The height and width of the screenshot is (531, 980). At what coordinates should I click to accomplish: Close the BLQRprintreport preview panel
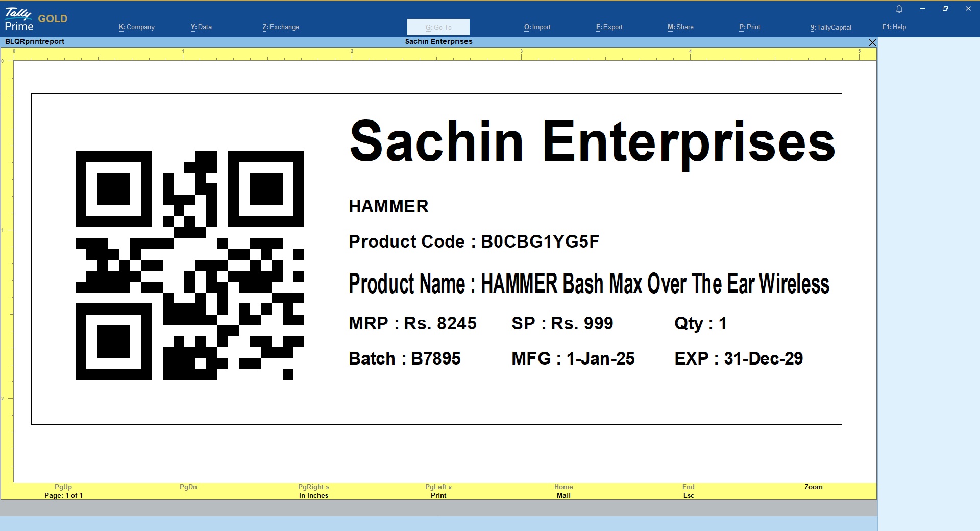[x=872, y=43]
